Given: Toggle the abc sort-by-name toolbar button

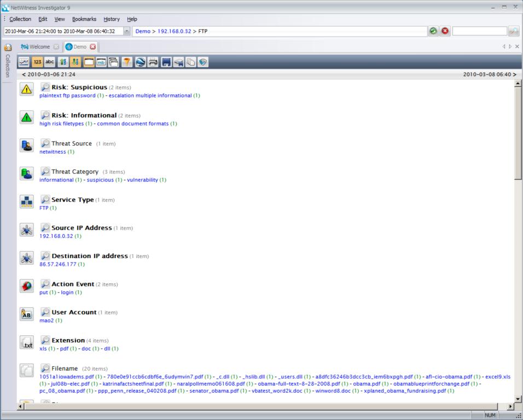Looking at the screenshot, I should (50, 62).
